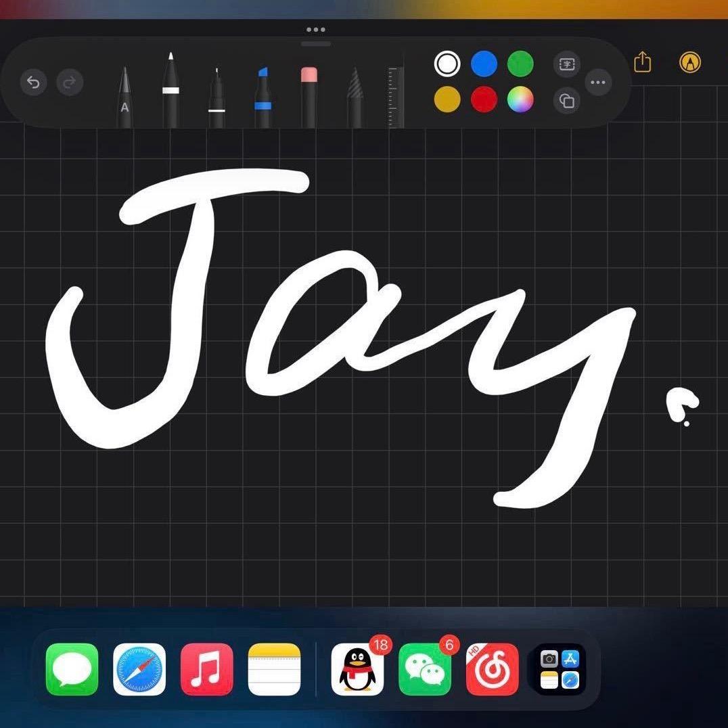Choose the fine-tip pen tool

(x=217, y=99)
